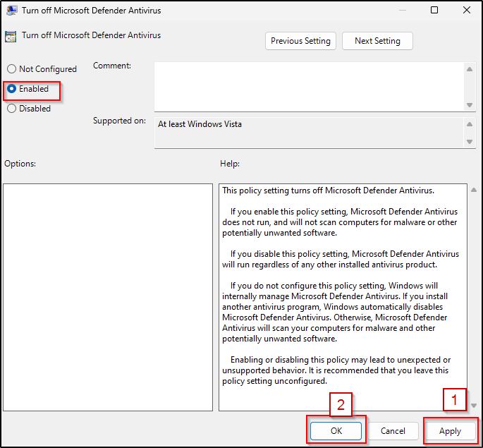Image resolution: width=483 pixels, height=448 pixels.
Task: Choose the Enabled radio option
Action: tap(11, 89)
